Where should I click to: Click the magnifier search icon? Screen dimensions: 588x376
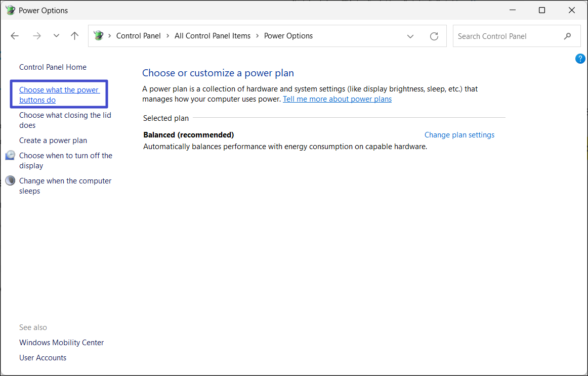tap(567, 36)
